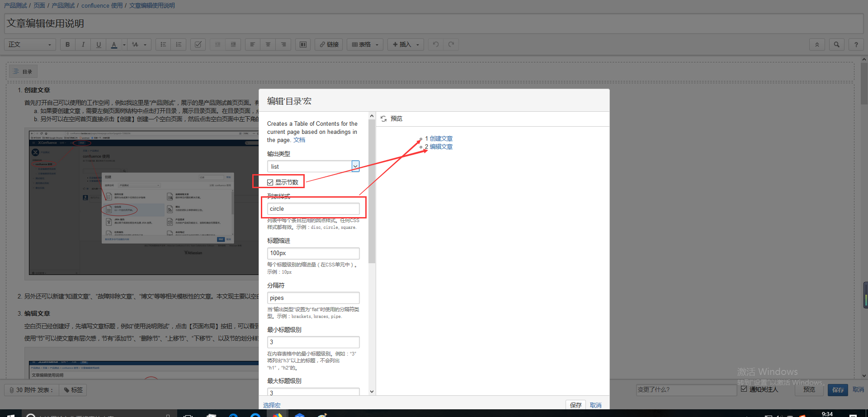Toggle right alignment for the text

point(283,44)
